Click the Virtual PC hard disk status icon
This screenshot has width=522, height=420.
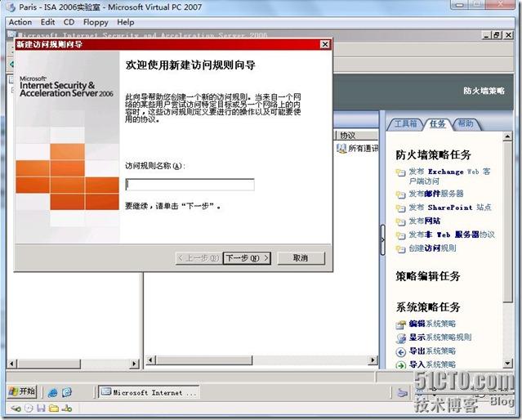(16, 409)
